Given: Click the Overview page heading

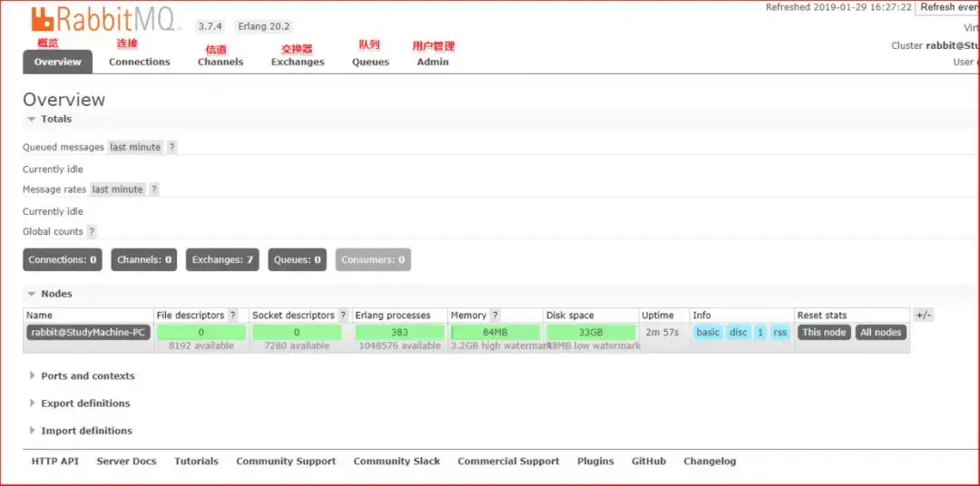Looking at the screenshot, I should (64, 100).
